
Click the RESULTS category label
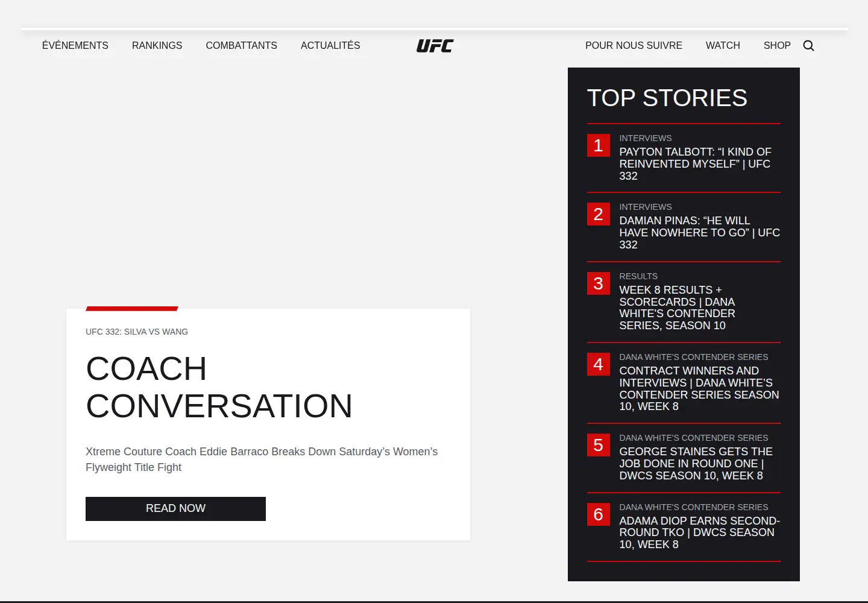638,276
